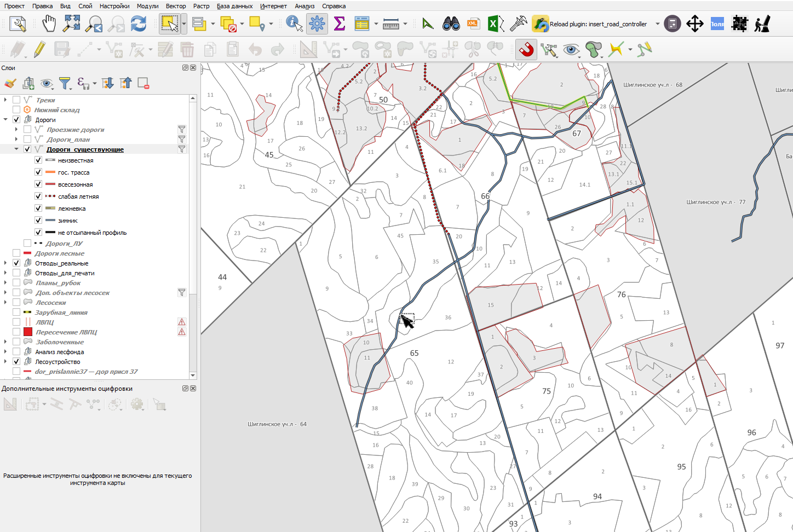This screenshot has height=532, width=793.
Task: Click red square of Пересечение ЛВПЦ
Action: click(x=28, y=332)
